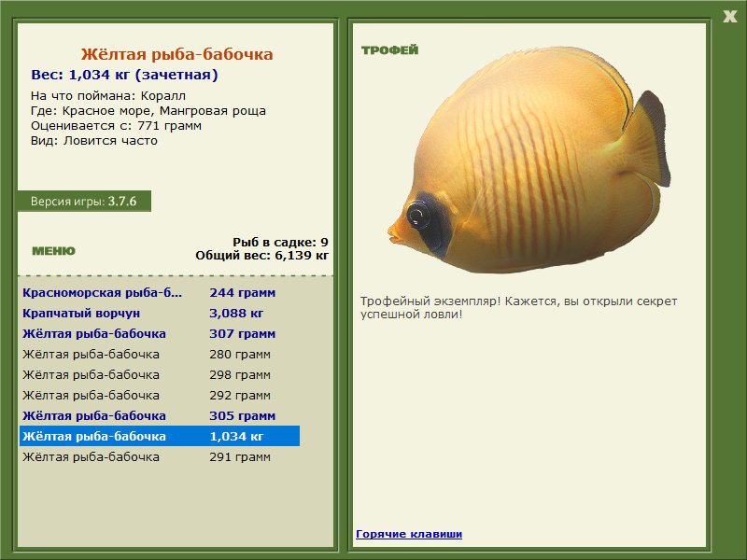The height and width of the screenshot is (560, 747).
Task: Click the Версия игры: 3.7.6 label
Action: pyautogui.click(x=84, y=201)
